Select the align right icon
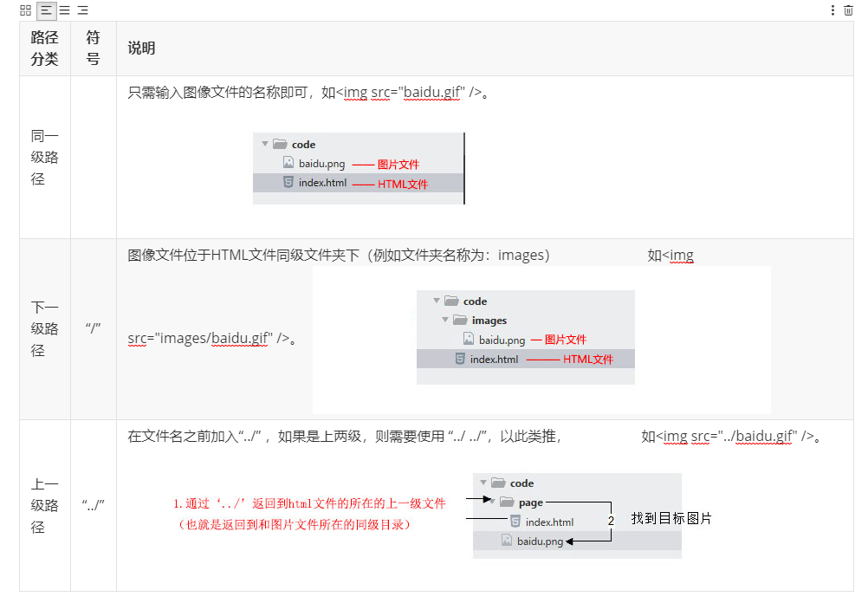This screenshot has height=603, width=868. coord(82,10)
